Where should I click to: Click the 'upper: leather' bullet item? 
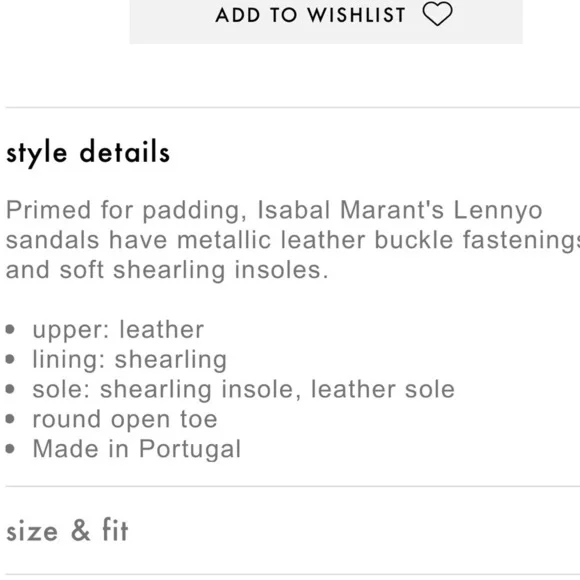118,329
